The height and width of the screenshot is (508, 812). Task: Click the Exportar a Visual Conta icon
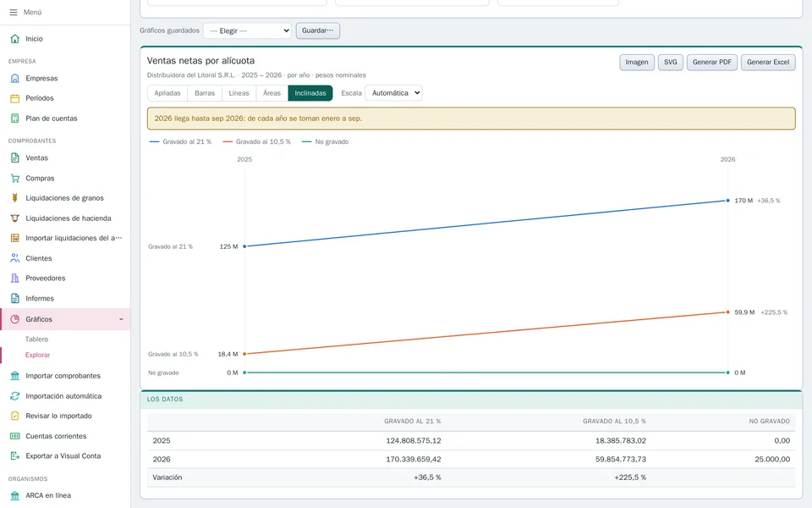point(15,456)
